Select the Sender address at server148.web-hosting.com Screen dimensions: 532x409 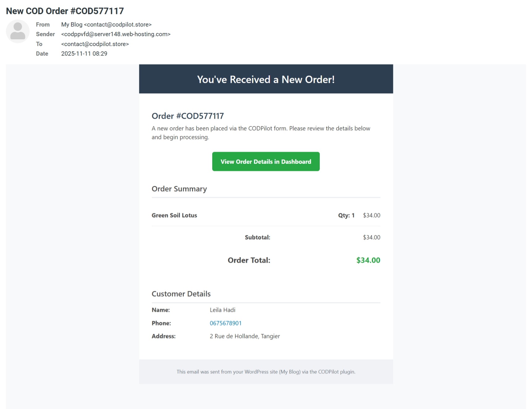pos(116,34)
